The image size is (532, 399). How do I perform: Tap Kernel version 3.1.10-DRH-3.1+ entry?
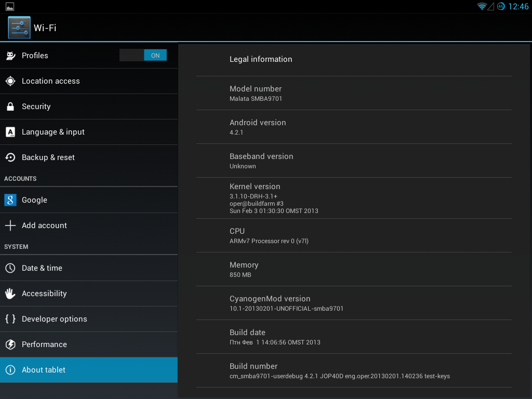click(354, 198)
